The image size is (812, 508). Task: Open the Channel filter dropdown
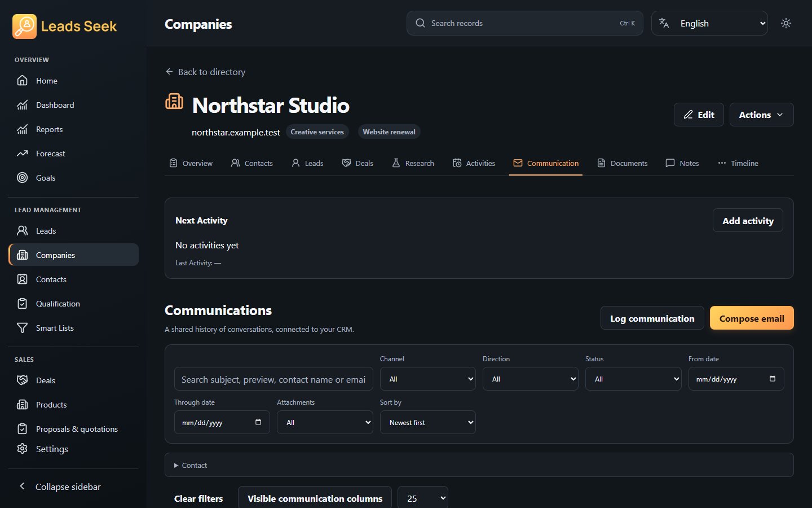point(428,379)
